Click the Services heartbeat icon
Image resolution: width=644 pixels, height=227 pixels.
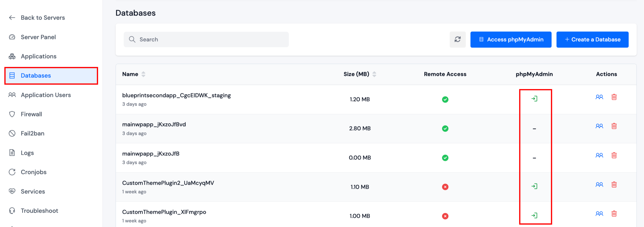point(12,191)
